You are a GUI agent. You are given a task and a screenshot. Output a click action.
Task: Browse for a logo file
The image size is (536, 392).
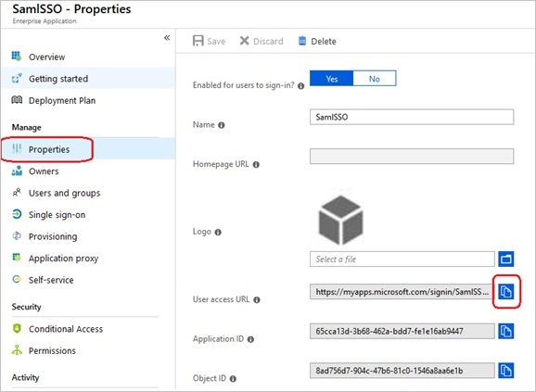[x=506, y=259]
